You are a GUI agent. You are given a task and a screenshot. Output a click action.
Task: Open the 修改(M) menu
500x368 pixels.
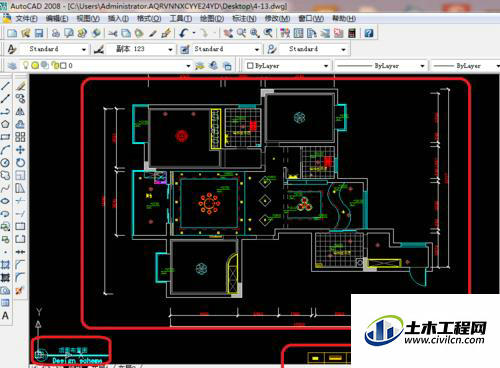[x=277, y=18]
